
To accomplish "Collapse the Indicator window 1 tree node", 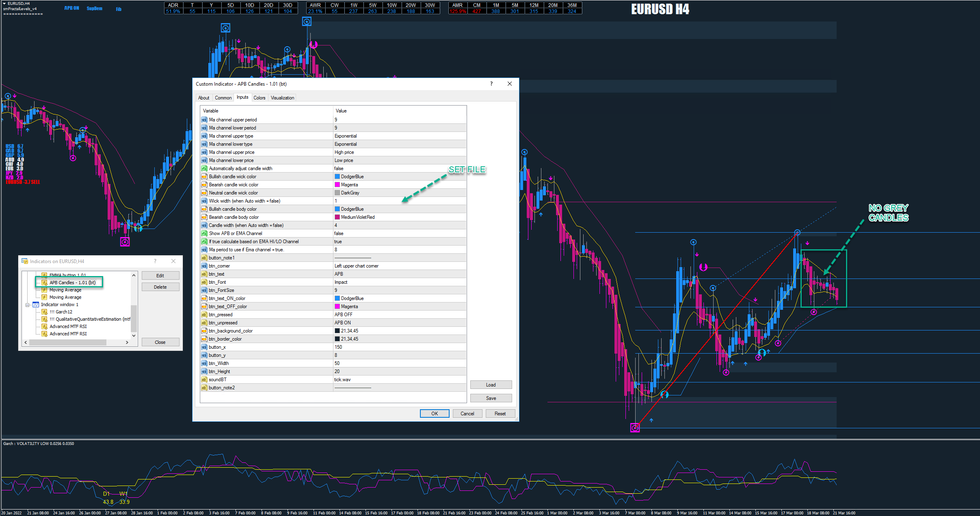I will click(x=27, y=304).
